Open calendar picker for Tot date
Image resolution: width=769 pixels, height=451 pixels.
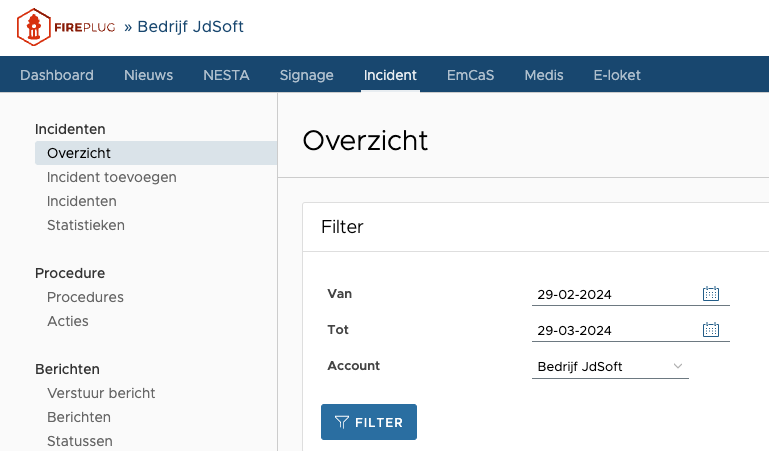coord(711,330)
